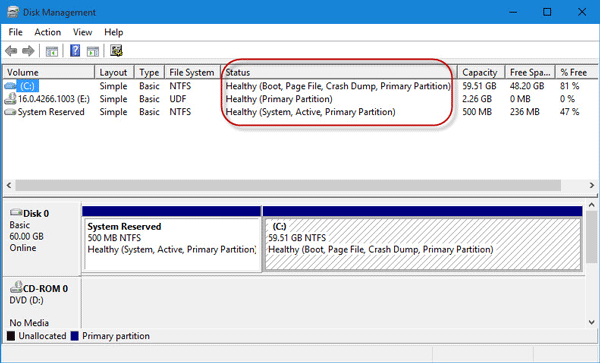Click the Show/Hide Action Pane toolbar icon
The image size is (600, 363).
click(93, 51)
